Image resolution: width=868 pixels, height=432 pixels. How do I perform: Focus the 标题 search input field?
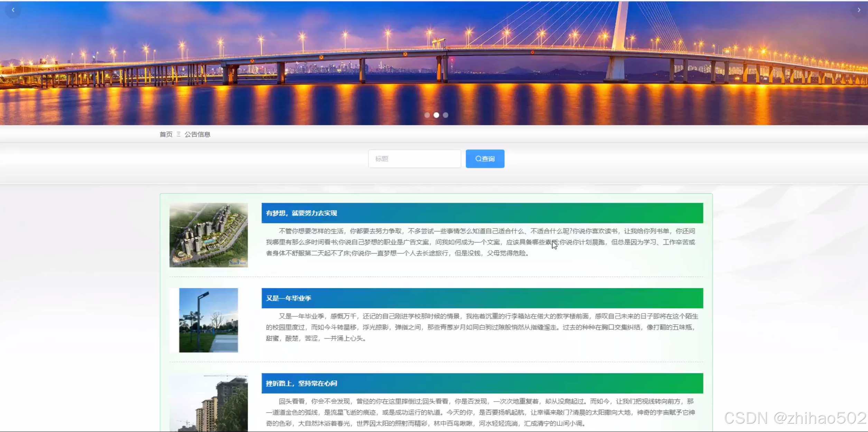pyautogui.click(x=414, y=159)
